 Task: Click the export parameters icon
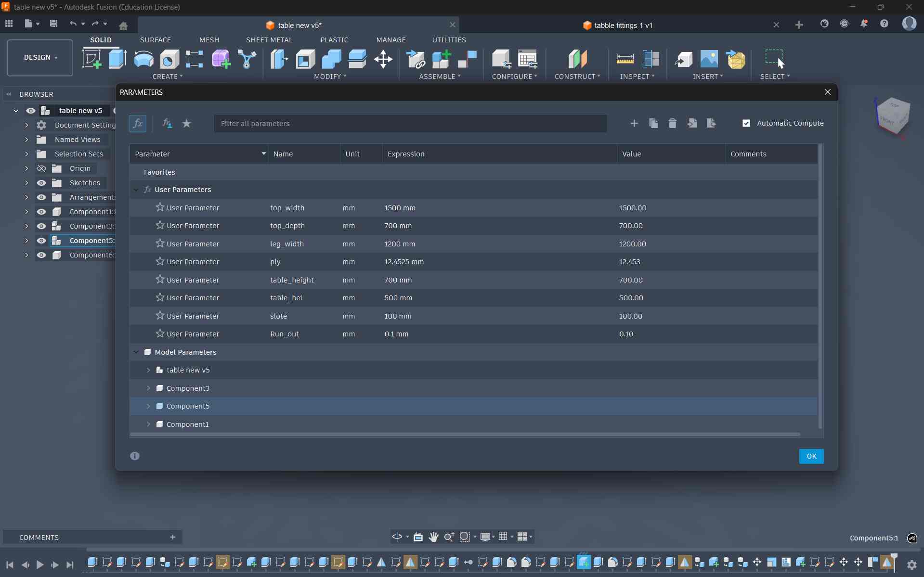click(x=711, y=124)
